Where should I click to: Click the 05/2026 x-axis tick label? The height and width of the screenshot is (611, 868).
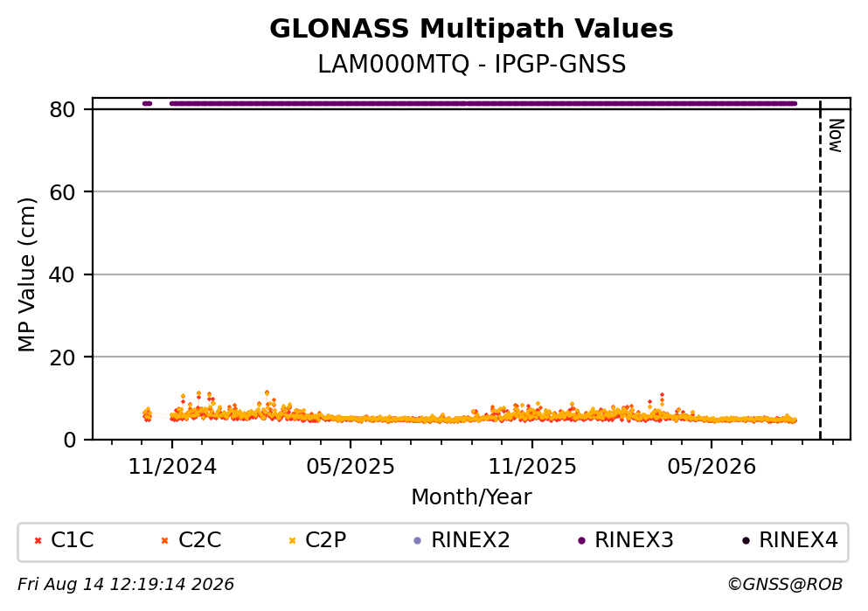712,467
